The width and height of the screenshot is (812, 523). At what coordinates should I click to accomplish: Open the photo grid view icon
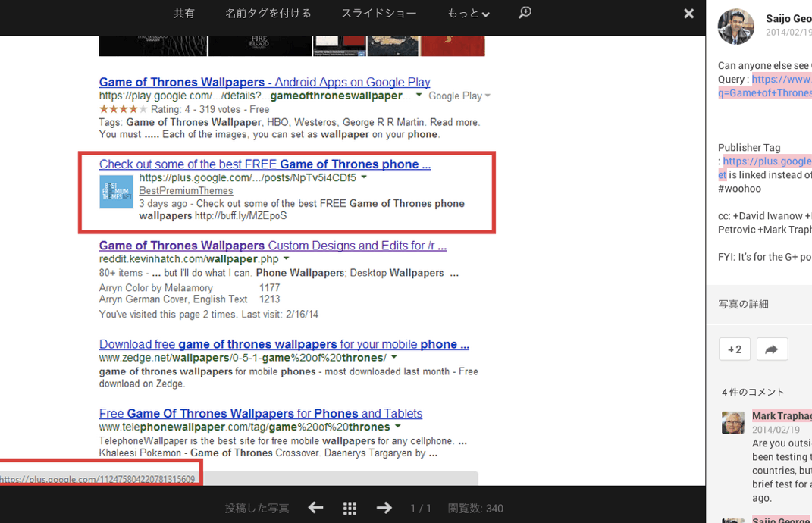pos(350,508)
